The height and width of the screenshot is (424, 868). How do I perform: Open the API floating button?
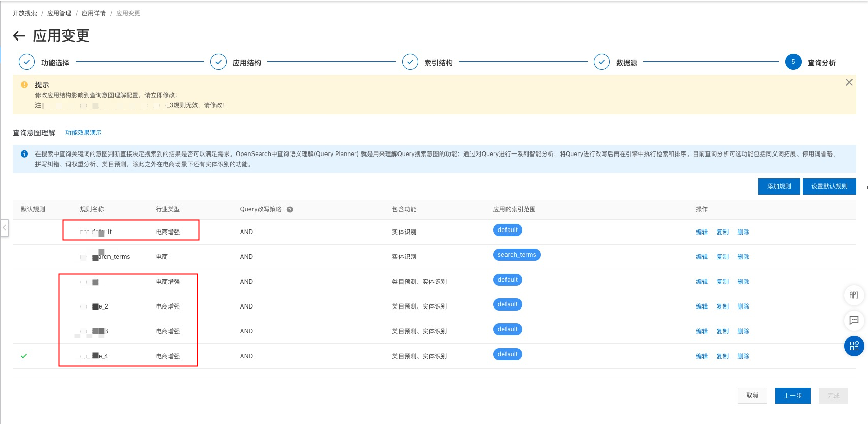pos(854,295)
